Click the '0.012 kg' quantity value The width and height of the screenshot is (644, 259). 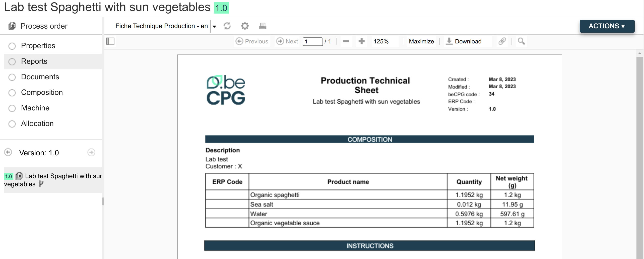click(x=469, y=204)
